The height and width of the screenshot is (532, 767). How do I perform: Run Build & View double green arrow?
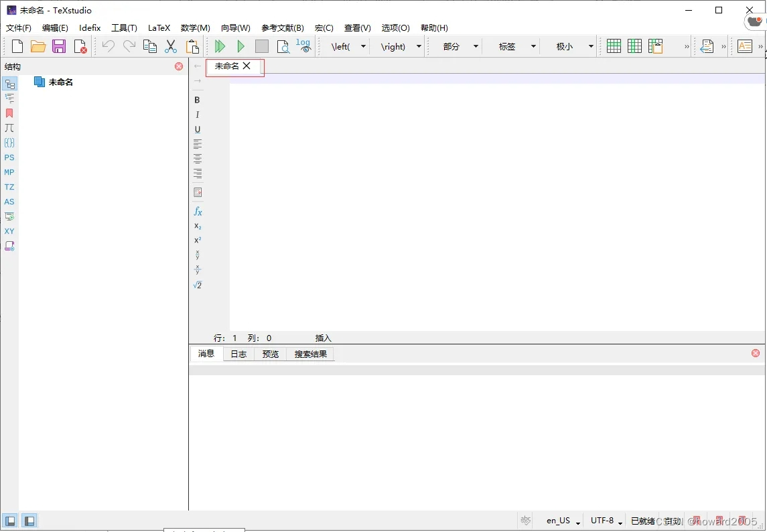[220, 46]
